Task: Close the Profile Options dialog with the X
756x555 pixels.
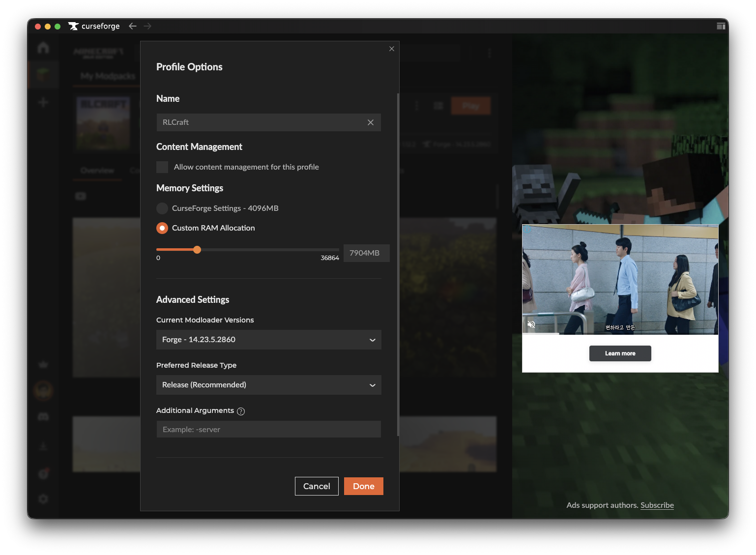Action: 392,49
